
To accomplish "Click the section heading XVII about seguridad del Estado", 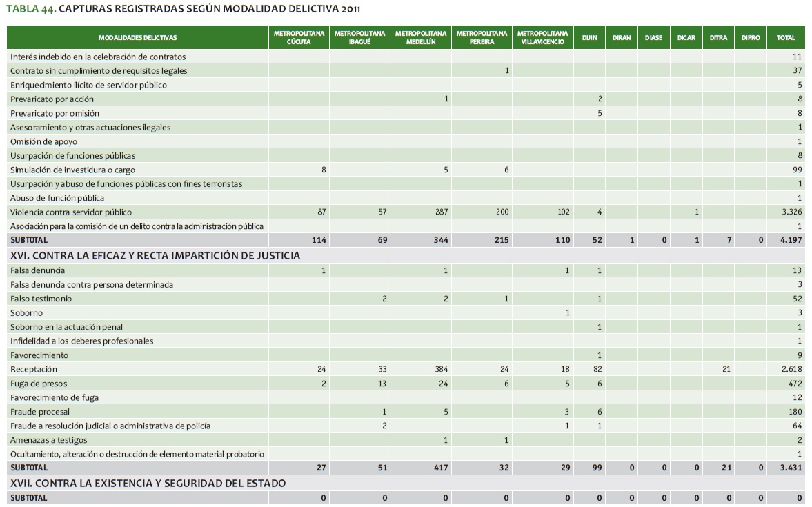I will [x=148, y=484].
